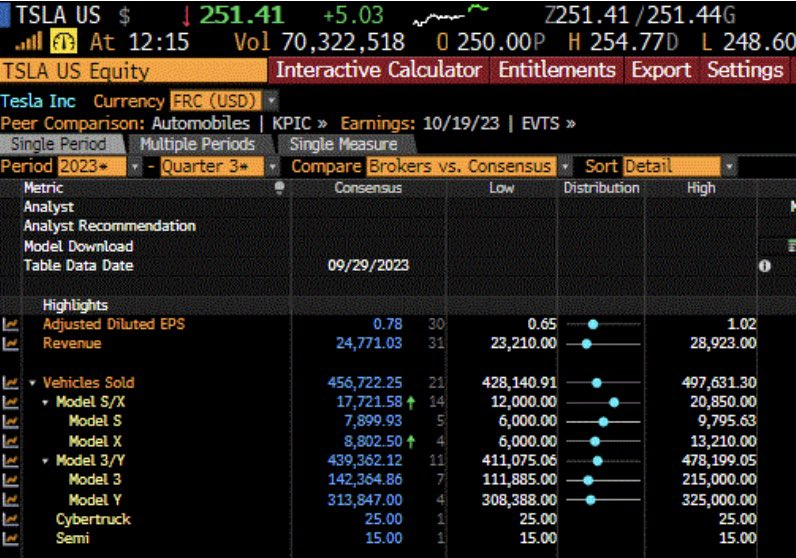The image size is (796, 558).
Task: Click distribution dot for Model S/X
Action: tap(614, 403)
